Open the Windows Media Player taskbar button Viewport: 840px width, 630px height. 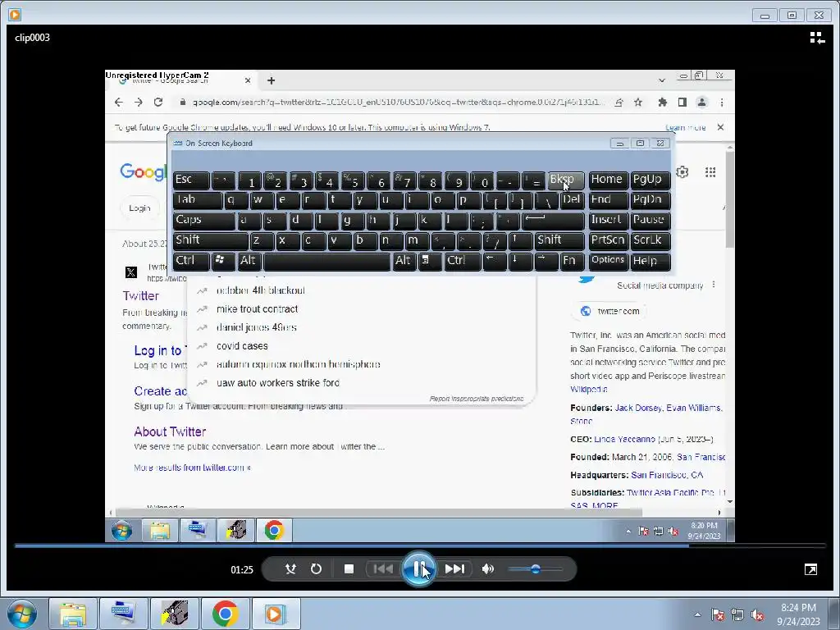276,614
